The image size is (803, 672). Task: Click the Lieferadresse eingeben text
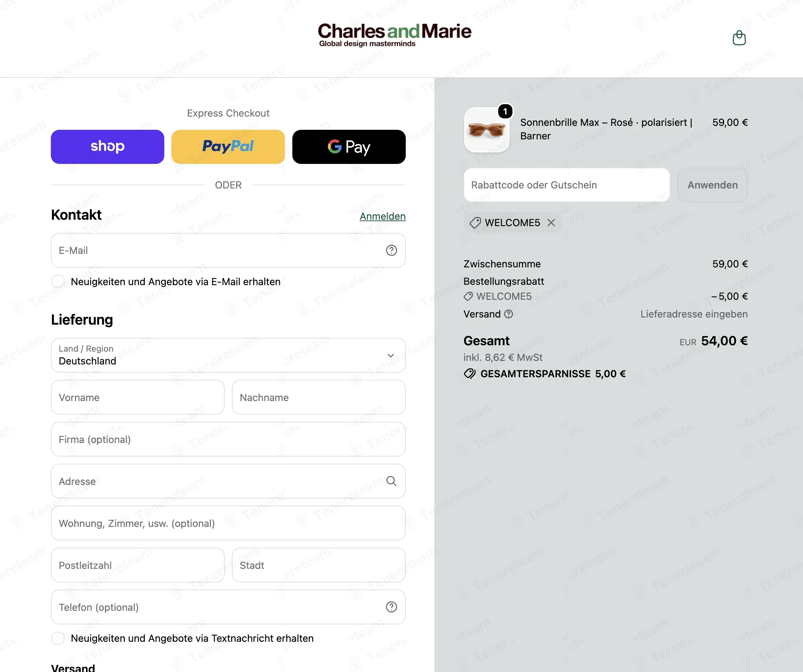[x=694, y=314]
